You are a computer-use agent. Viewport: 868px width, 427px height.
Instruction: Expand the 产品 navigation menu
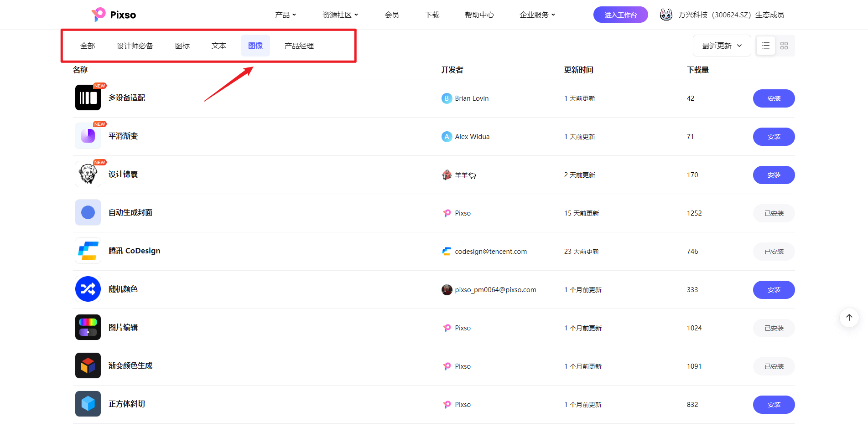pyautogui.click(x=285, y=15)
